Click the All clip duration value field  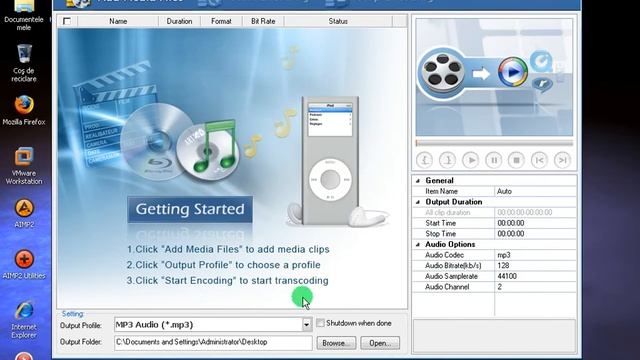point(535,213)
